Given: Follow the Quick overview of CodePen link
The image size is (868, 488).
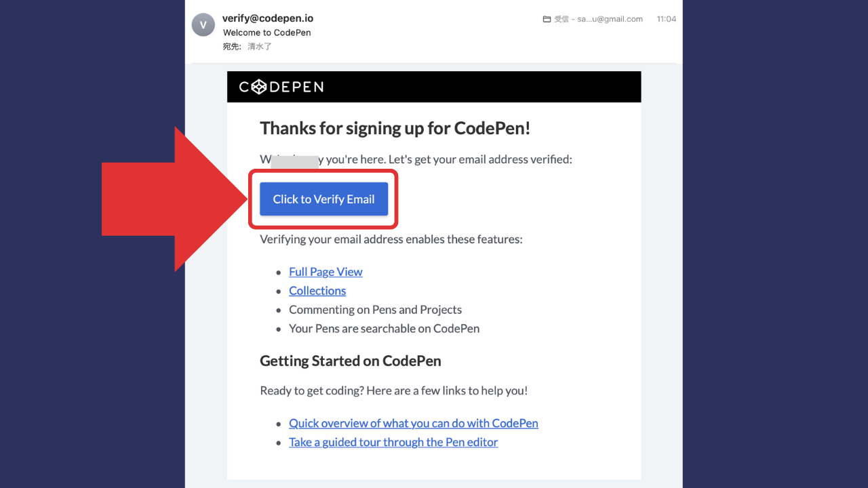Looking at the screenshot, I should (413, 423).
